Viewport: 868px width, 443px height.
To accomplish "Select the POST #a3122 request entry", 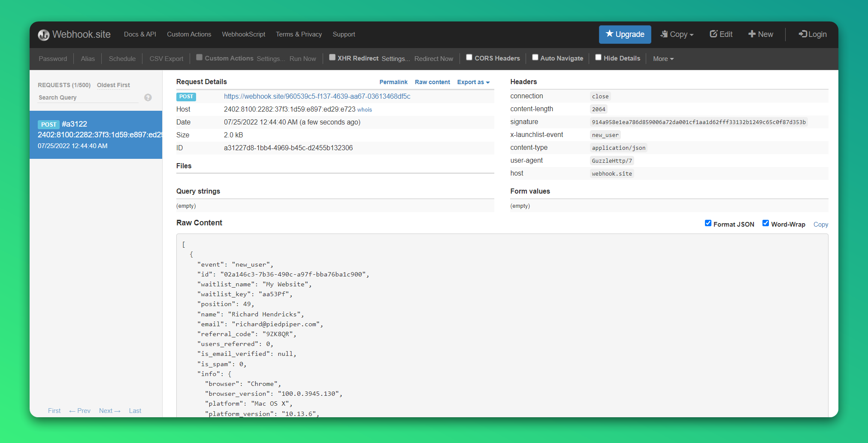I will coord(96,135).
